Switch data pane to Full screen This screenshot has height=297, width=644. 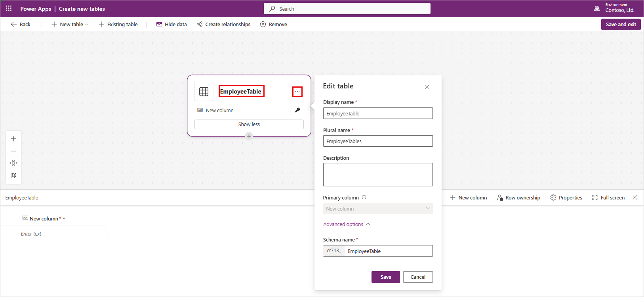[x=608, y=197]
